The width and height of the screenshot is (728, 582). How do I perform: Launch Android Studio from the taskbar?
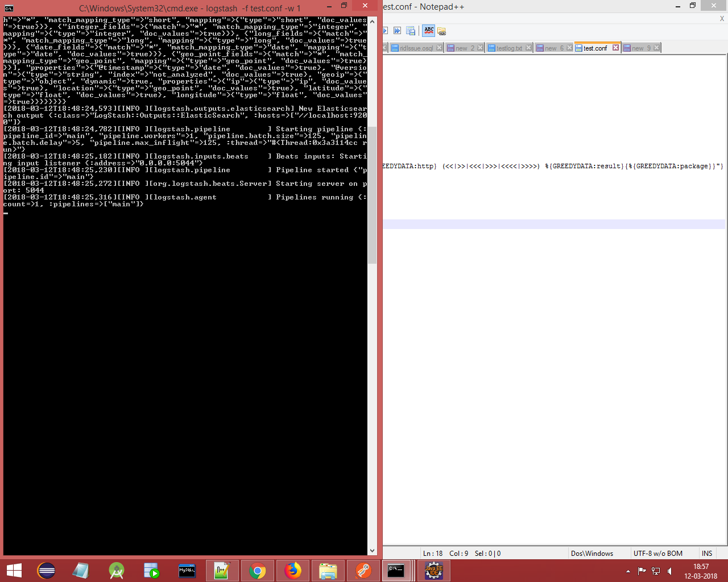(116, 571)
